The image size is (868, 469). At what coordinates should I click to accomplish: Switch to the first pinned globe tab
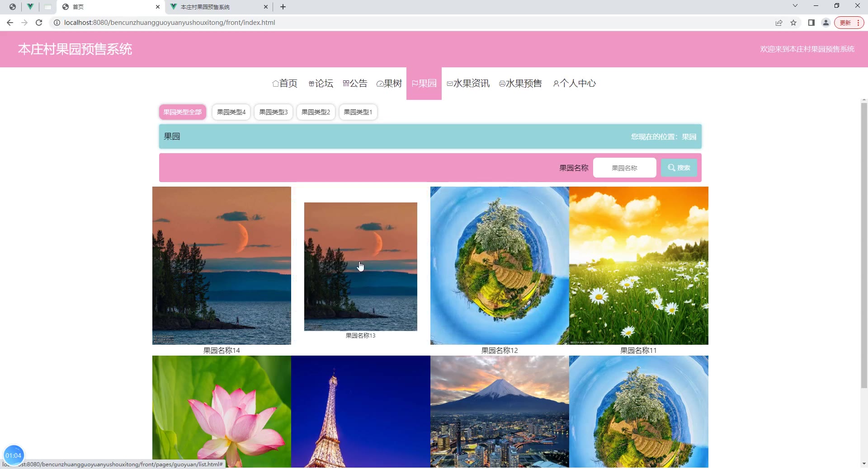pyautogui.click(x=13, y=7)
